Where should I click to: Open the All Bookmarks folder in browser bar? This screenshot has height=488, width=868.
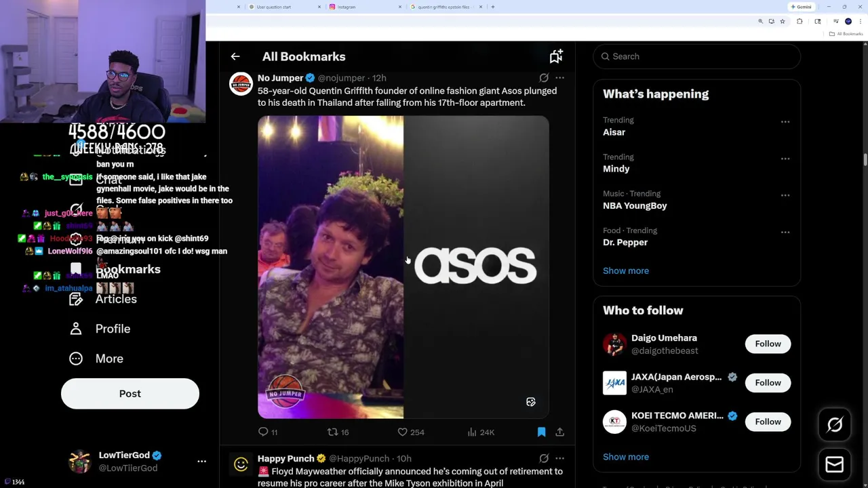tap(847, 34)
